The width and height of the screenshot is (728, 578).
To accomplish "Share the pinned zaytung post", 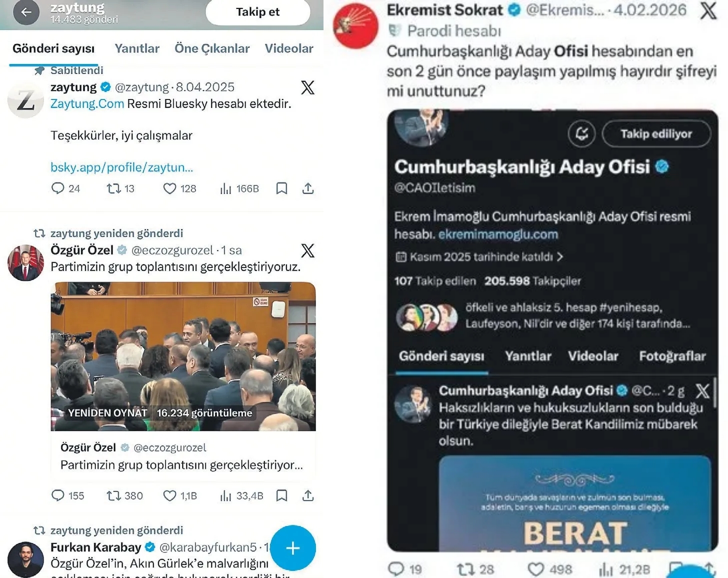I will click(308, 188).
